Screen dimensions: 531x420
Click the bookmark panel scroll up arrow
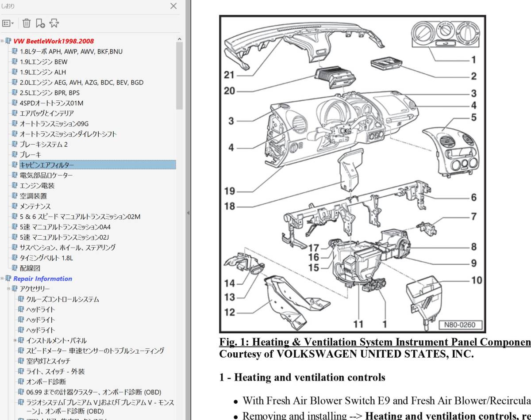[x=179, y=39]
